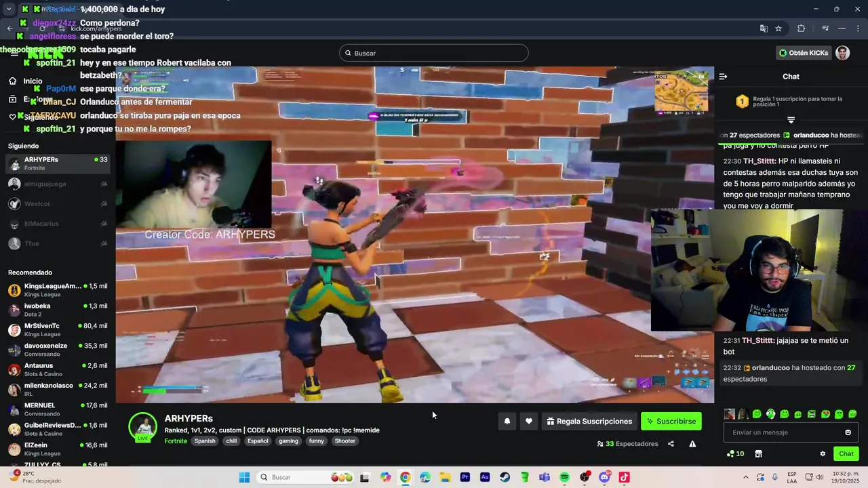Select Westcol in the Siguiendo list
Screen dimensions: 868x488
tap(58, 203)
